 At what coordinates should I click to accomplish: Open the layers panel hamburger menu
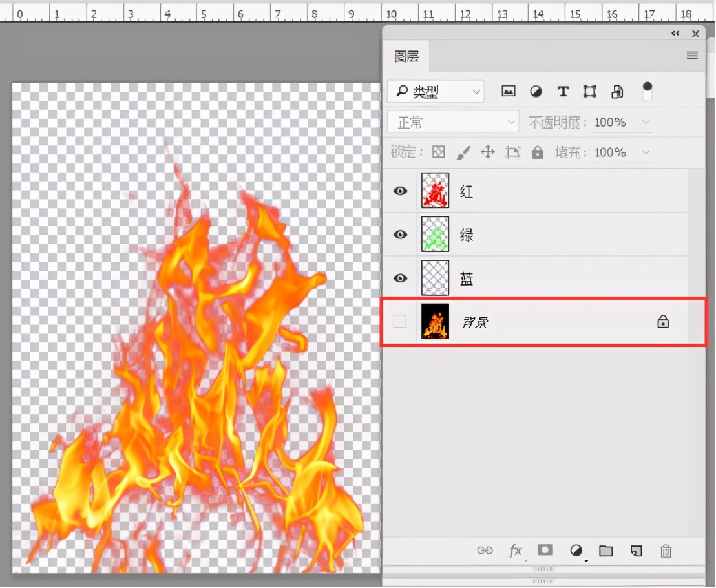pos(692,56)
